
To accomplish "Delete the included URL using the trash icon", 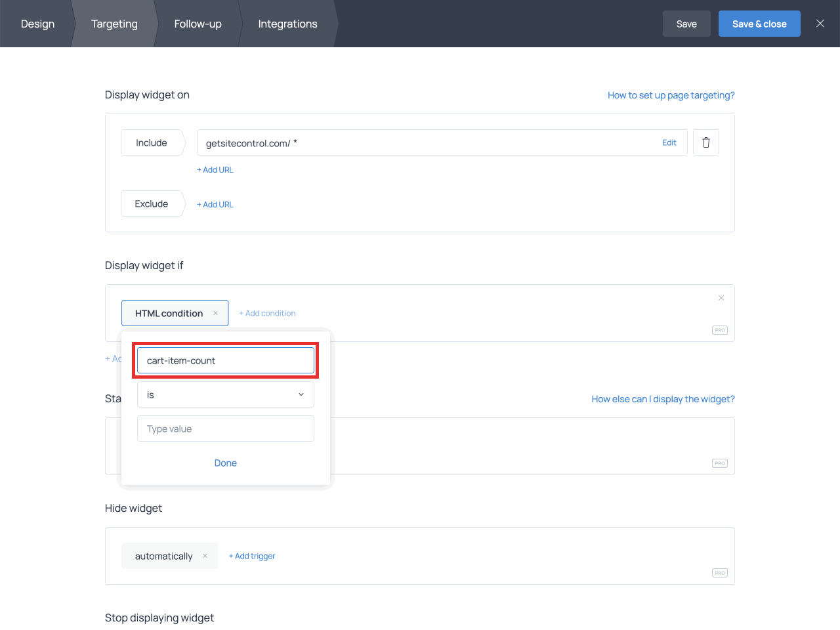I will tap(705, 142).
